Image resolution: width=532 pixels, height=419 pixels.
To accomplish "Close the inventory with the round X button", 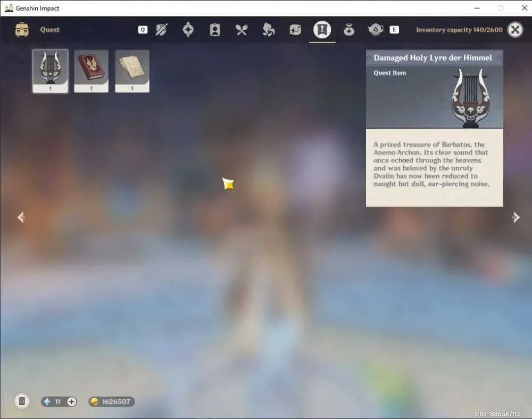I will click(515, 30).
